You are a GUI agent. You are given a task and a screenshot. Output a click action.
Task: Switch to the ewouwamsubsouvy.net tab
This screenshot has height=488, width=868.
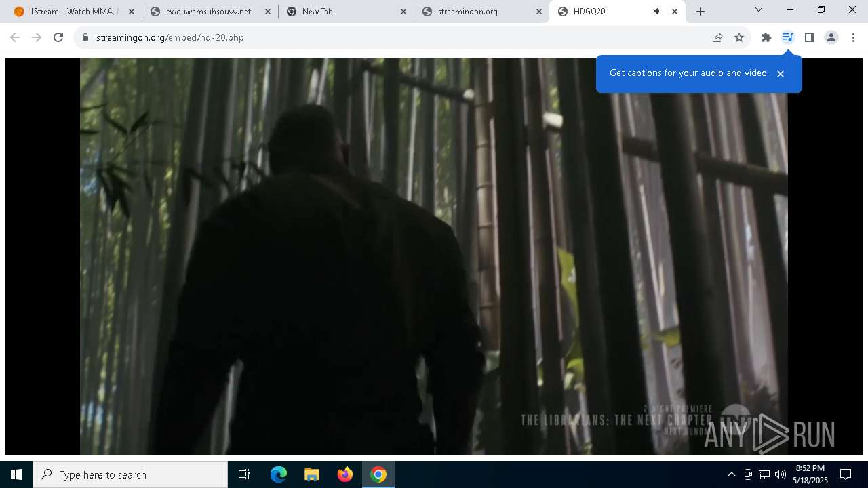[209, 12]
